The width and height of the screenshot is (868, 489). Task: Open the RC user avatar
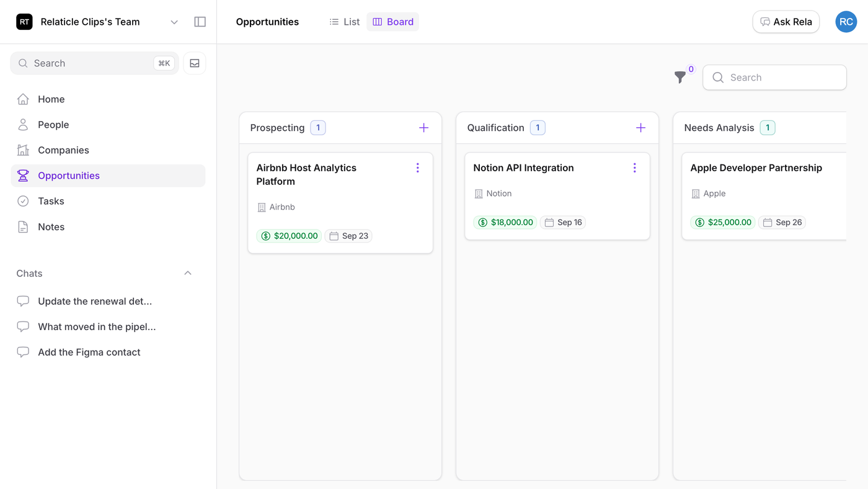click(x=846, y=22)
